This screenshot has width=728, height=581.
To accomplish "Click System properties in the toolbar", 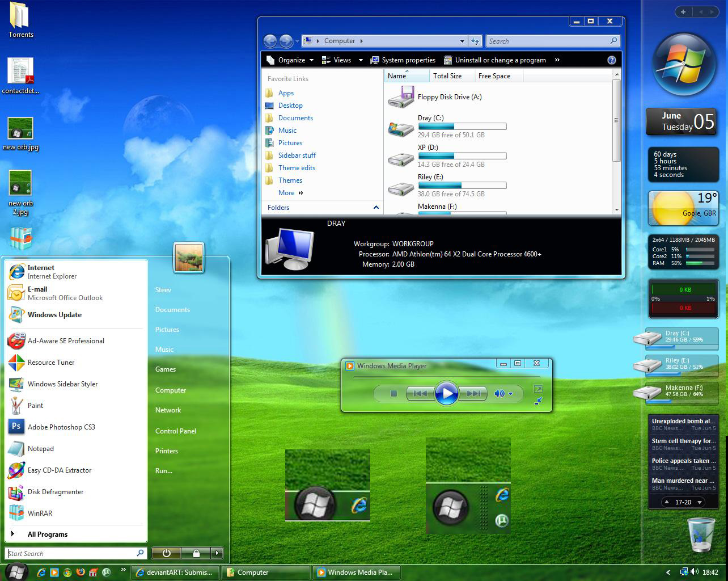I will point(403,60).
